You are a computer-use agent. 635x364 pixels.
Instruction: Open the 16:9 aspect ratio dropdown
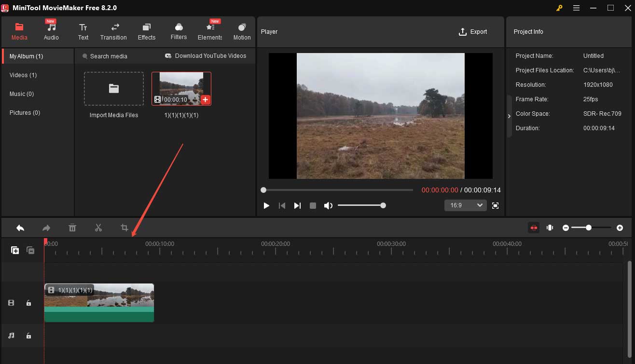pos(466,205)
